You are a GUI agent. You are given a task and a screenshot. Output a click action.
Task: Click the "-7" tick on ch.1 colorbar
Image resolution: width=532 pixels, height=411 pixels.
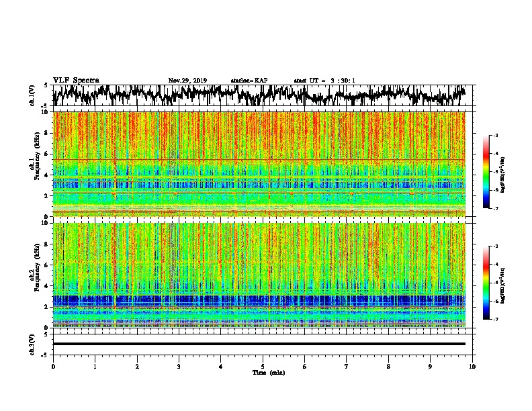(x=495, y=208)
